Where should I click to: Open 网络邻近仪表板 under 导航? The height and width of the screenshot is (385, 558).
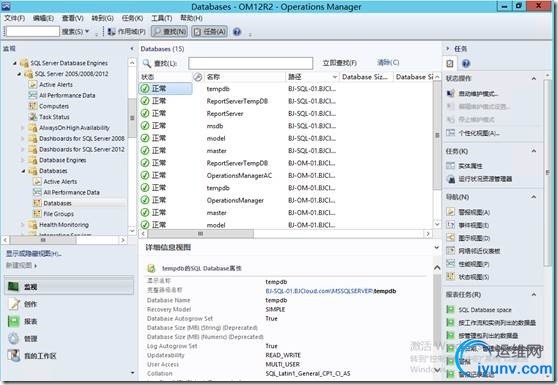[473, 251]
